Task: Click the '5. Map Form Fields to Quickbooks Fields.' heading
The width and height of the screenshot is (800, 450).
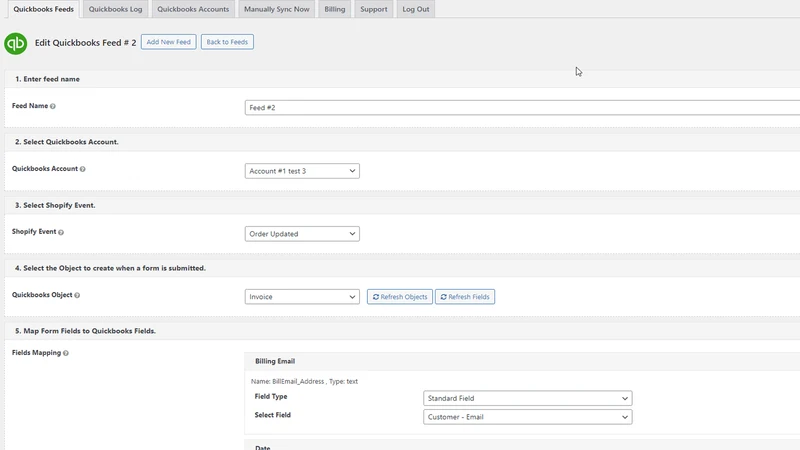Action: (x=85, y=331)
